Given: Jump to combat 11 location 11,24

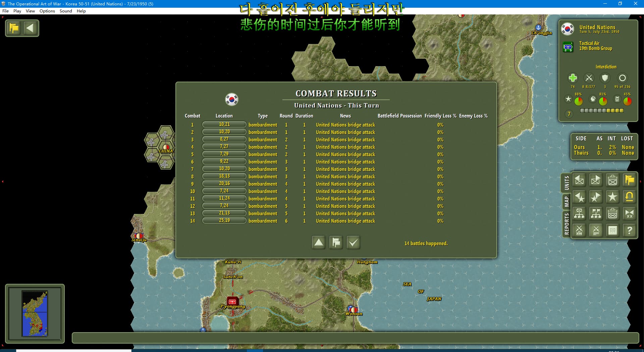Looking at the screenshot, I should [x=224, y=199].
